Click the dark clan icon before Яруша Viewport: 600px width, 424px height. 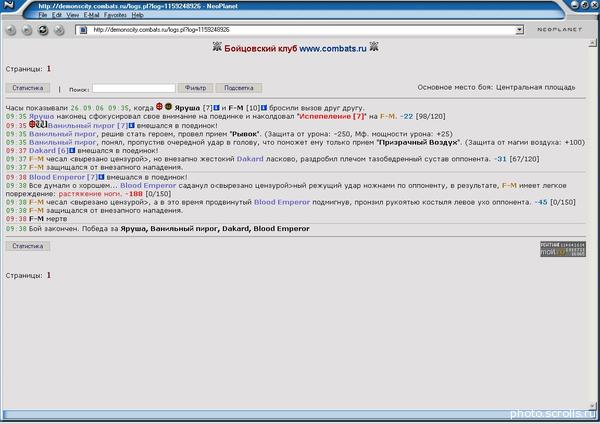[168, 107]
